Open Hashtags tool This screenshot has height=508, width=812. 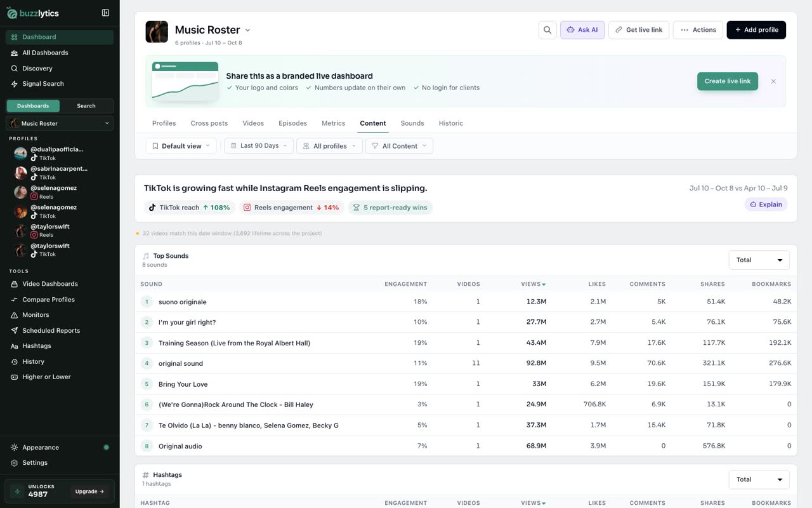coord(60,346)
